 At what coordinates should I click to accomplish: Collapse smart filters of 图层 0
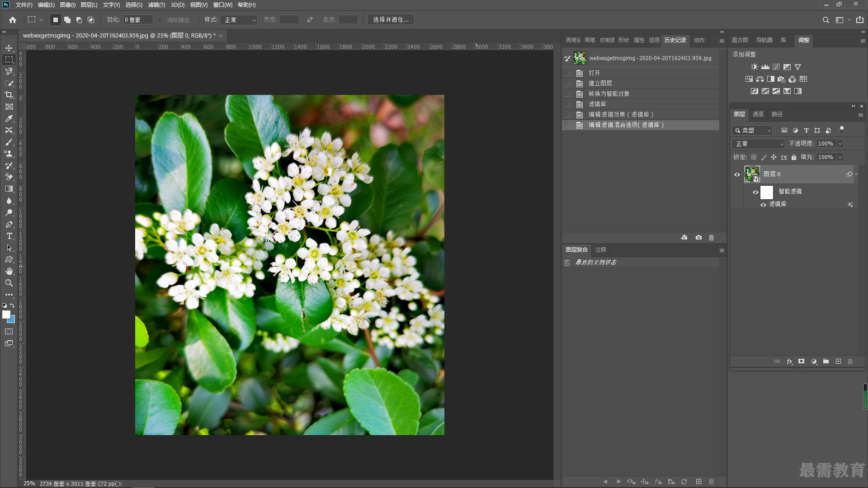click(856, 174)
